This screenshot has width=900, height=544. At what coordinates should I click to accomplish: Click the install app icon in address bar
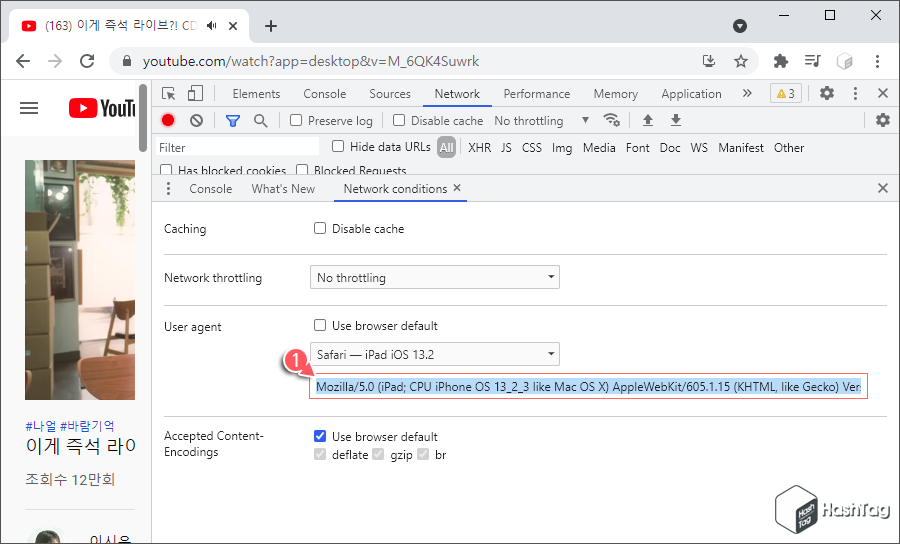coord(709,61)
